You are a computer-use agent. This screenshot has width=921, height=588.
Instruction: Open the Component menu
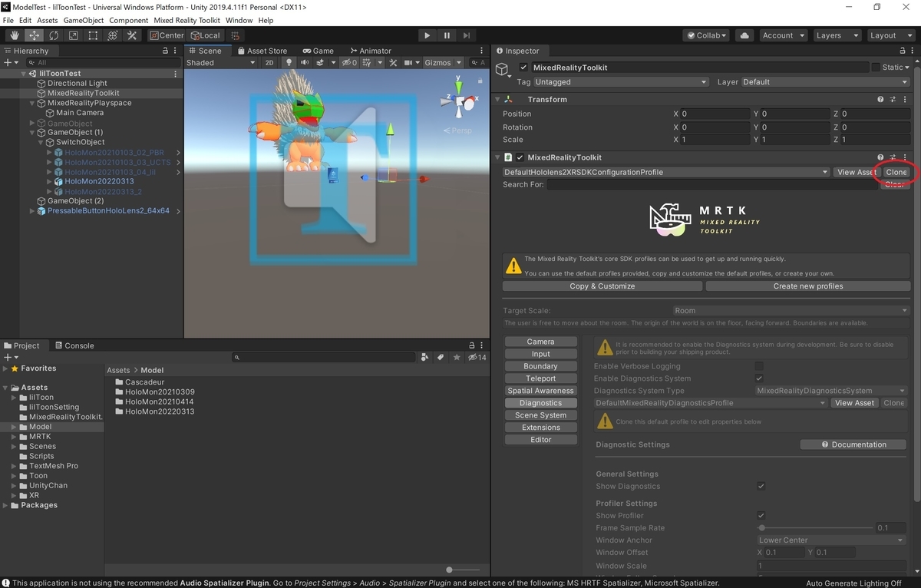[x=128, y=20]
